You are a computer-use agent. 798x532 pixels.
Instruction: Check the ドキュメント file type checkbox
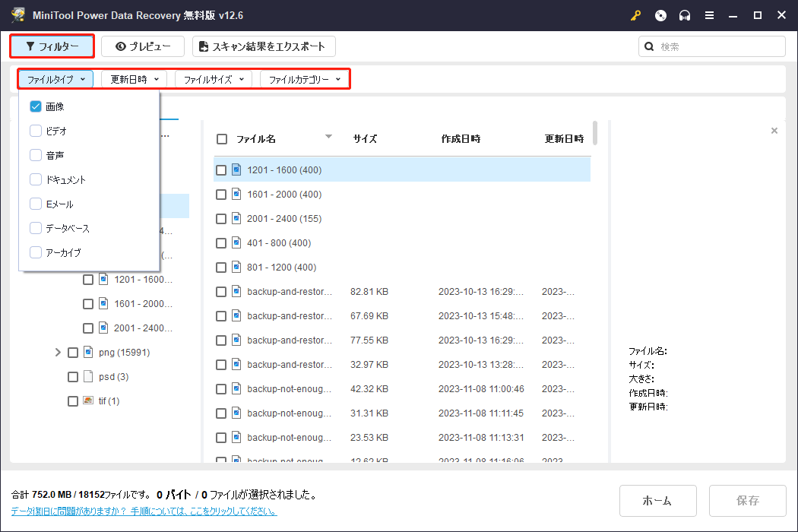tap(36, 179)
